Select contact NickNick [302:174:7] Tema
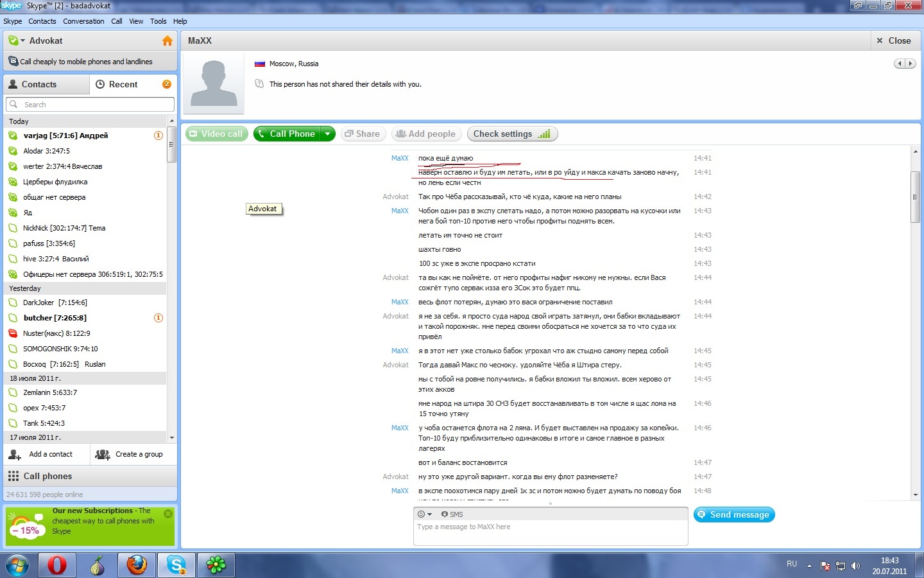 (85, 228)
